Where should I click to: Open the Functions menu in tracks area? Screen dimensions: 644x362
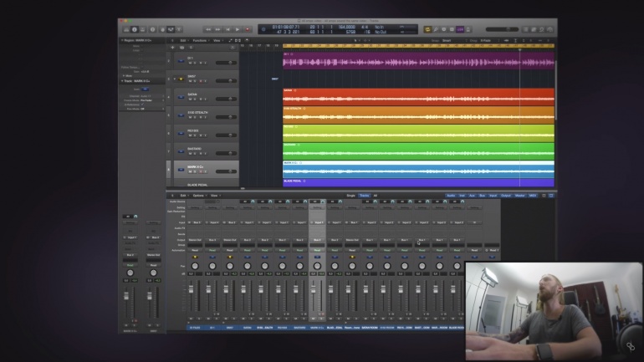pos(200,39)
